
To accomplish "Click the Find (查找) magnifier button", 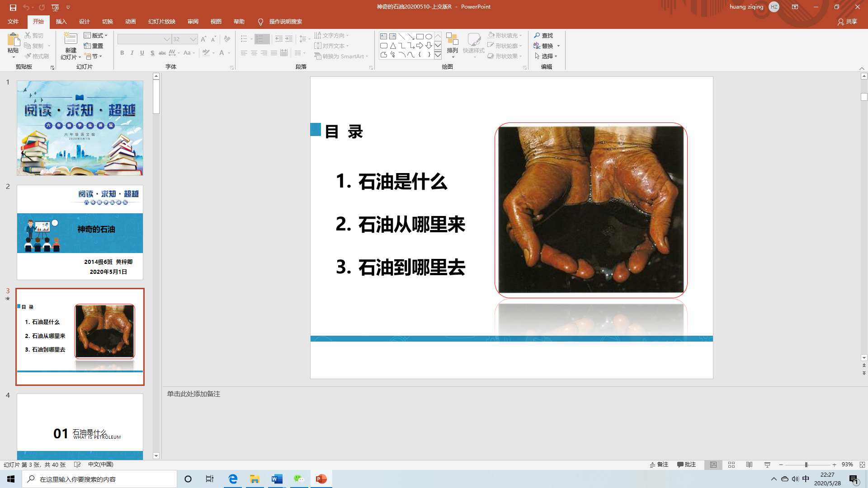I will [x=543, y=35].
